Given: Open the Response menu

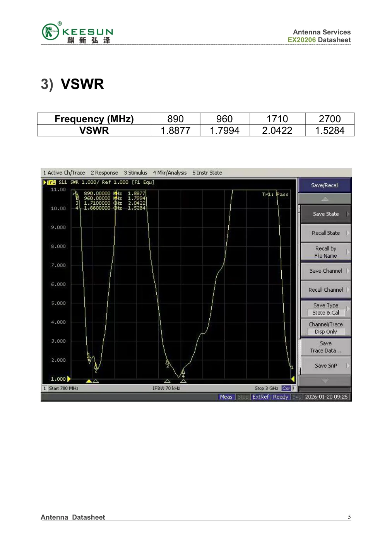Looking at the screenshot, I should [x=104, y=173].
